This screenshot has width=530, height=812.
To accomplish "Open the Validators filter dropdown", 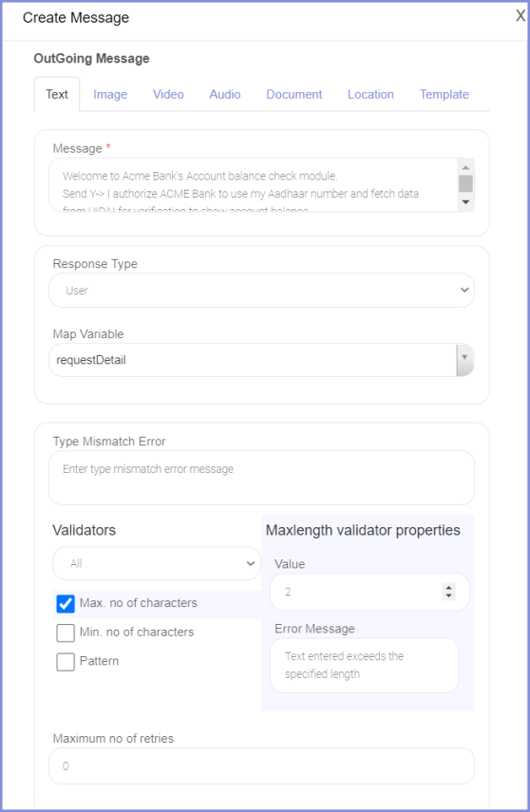I will point(157,563).
